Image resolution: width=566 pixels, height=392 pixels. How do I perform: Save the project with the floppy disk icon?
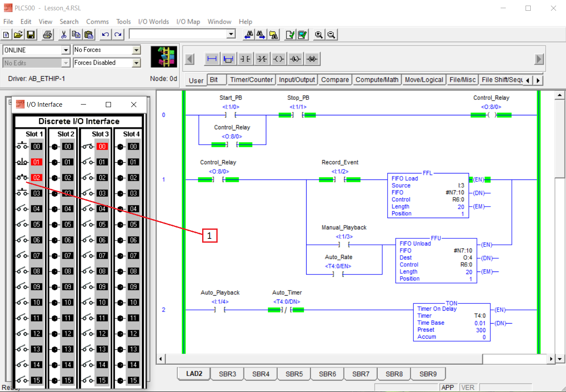[31, 35]
